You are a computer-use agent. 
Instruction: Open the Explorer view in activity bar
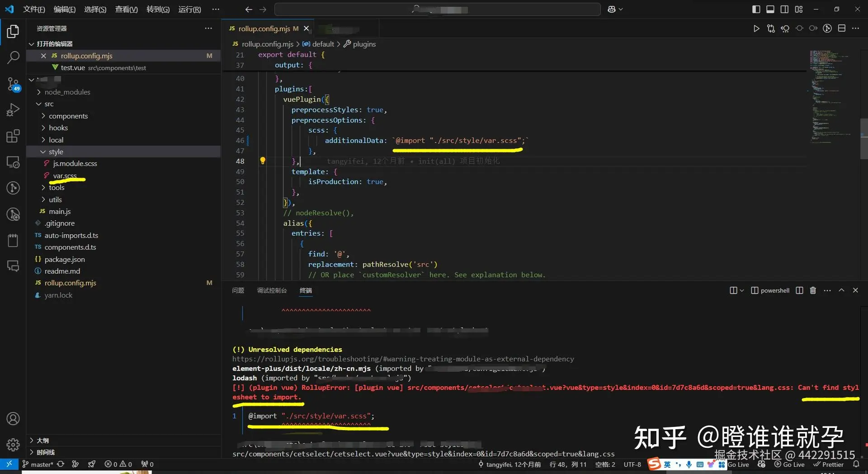[13, 31]
